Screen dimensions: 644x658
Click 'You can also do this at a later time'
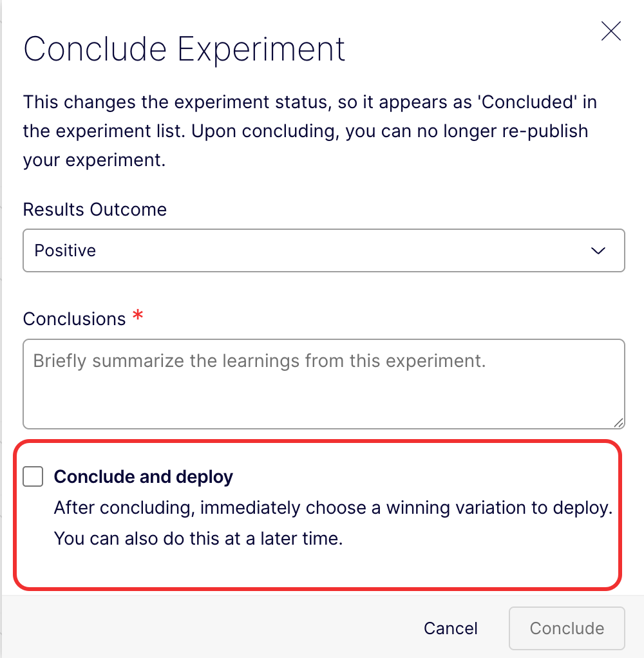(x=198, y=538)
